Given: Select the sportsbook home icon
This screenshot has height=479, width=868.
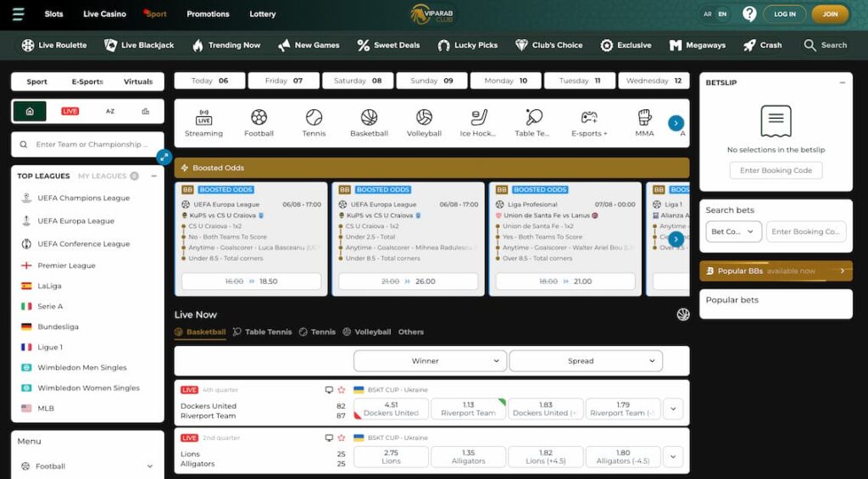Looking at the screenshot, I should tap(30, 111).
